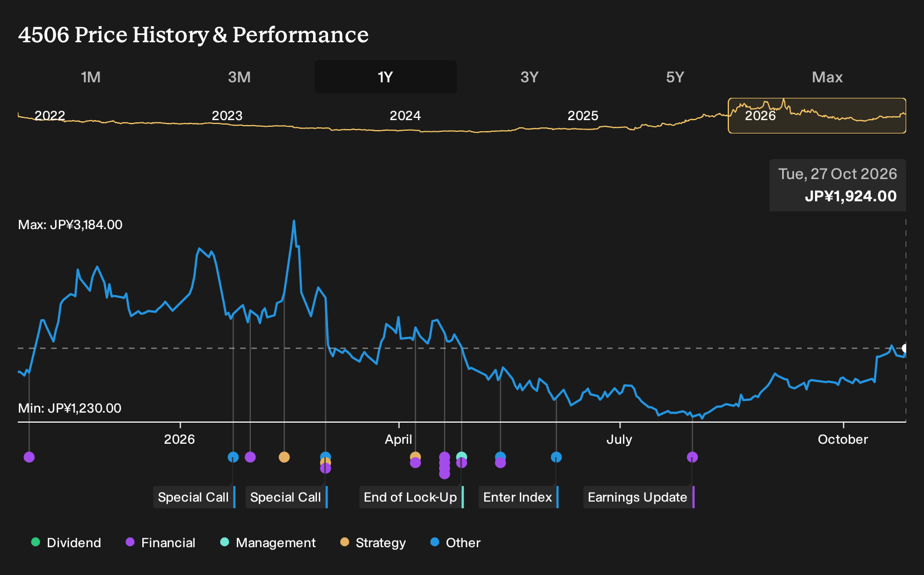
Task: Toggle the Financial legend filter
Action: click(161, 543)
